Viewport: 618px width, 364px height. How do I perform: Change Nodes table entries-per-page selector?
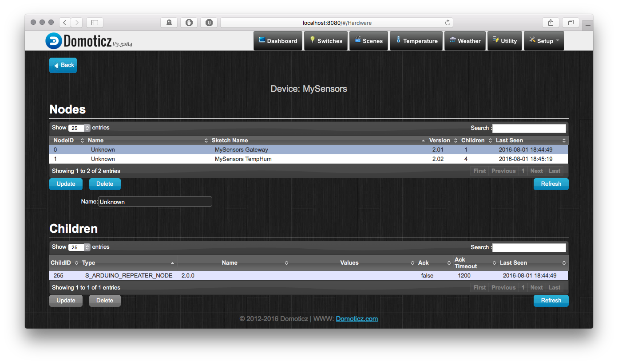(x=79, y=128)
